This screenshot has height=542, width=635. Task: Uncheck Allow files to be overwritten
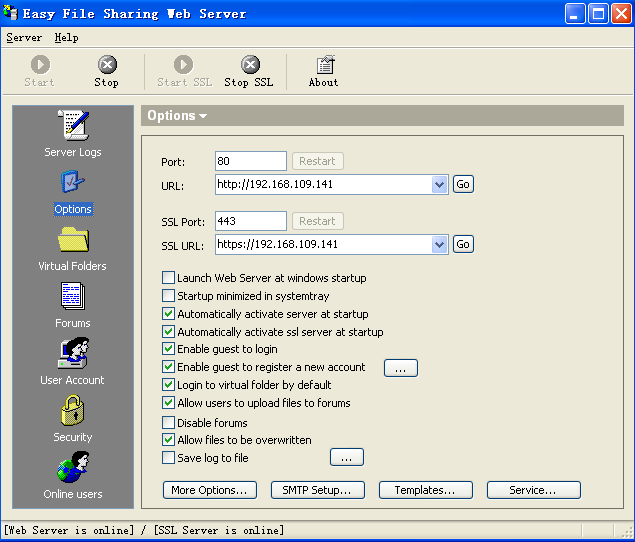(x=168, y=440)
